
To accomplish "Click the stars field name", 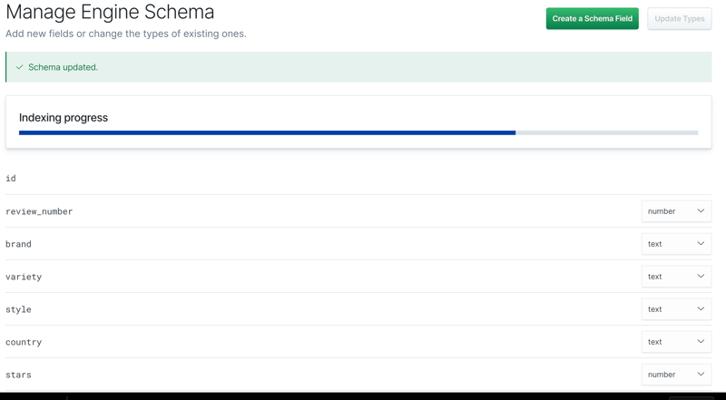I will coord(19,374).
